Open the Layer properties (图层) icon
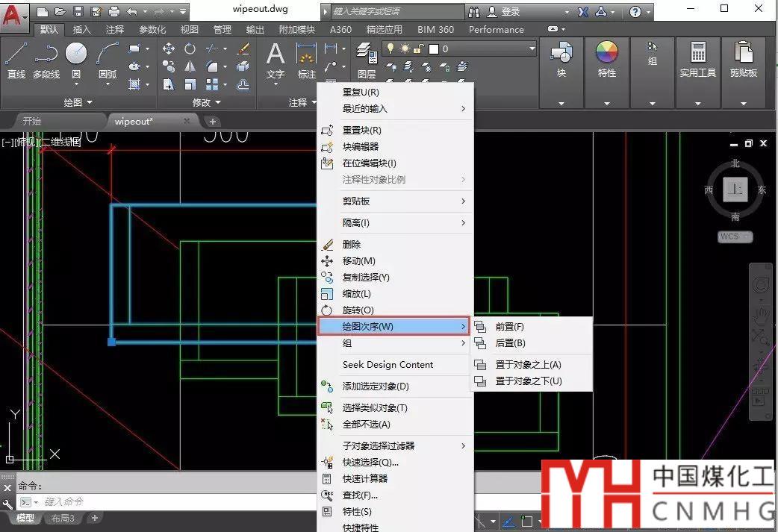Viewport: 778px width, 532px height. coord(366,59)
